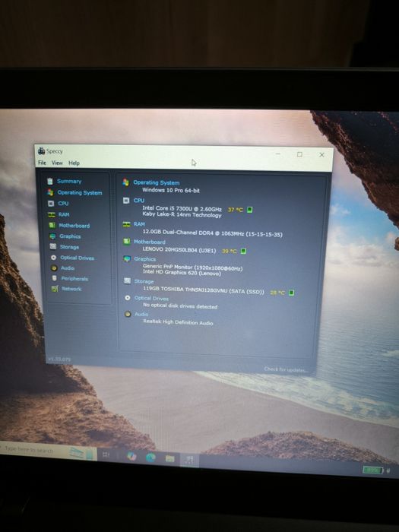Select Optical Drives in the sidebar
Image resolution: width=399 pixels, height=532 pixels.
78,258
